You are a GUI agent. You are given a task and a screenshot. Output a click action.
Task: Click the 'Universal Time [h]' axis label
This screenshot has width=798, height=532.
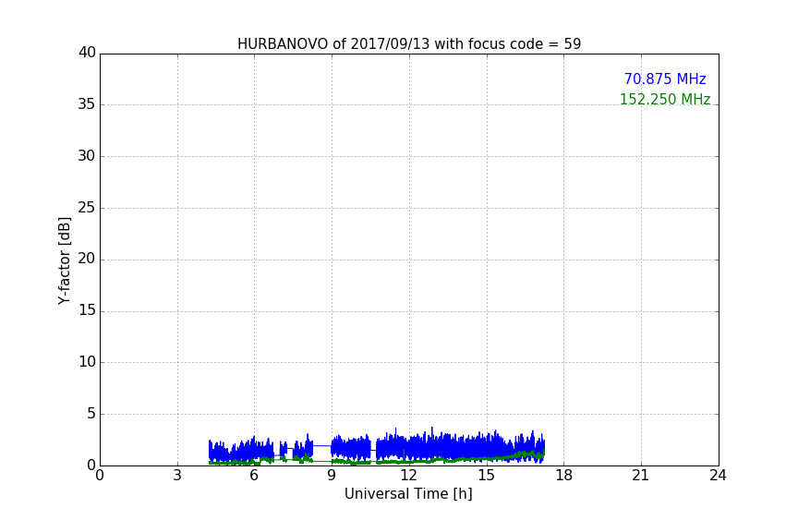408,494
